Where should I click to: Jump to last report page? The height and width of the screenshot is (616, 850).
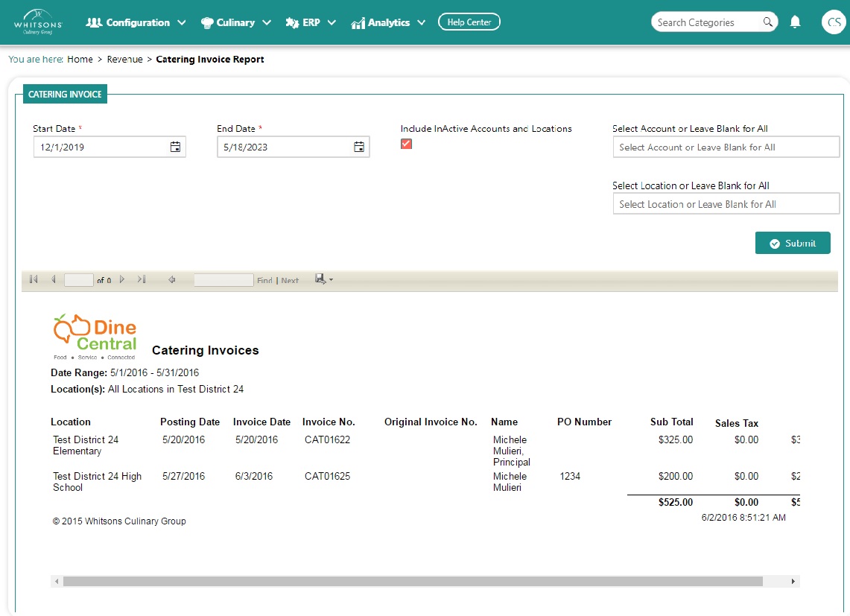pyautogui.click(x=142, y=280)
